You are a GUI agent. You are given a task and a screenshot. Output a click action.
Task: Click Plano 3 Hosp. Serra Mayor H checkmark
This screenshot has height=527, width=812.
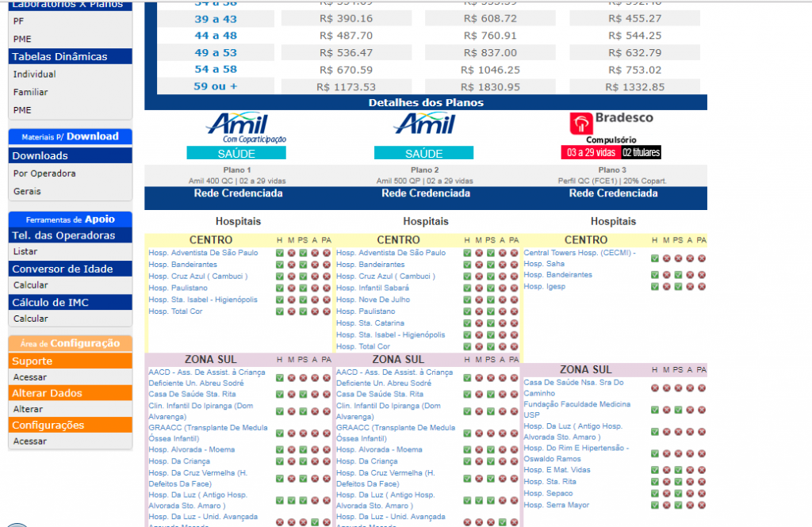pos(654,506)
